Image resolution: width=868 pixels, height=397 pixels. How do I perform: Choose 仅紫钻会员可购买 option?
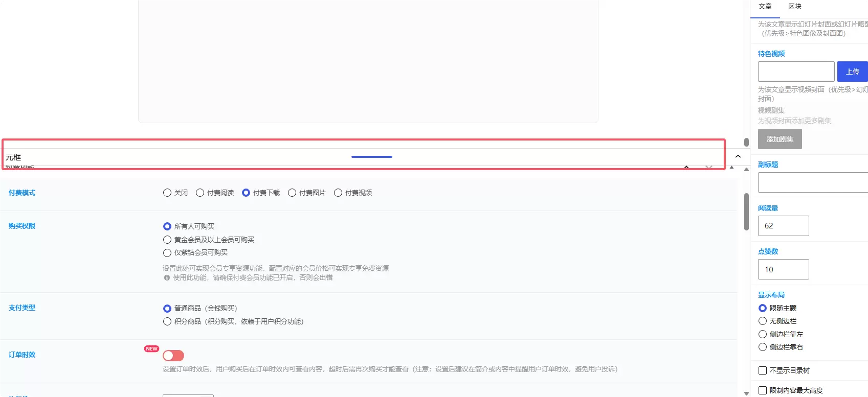[x=167, y=252]
